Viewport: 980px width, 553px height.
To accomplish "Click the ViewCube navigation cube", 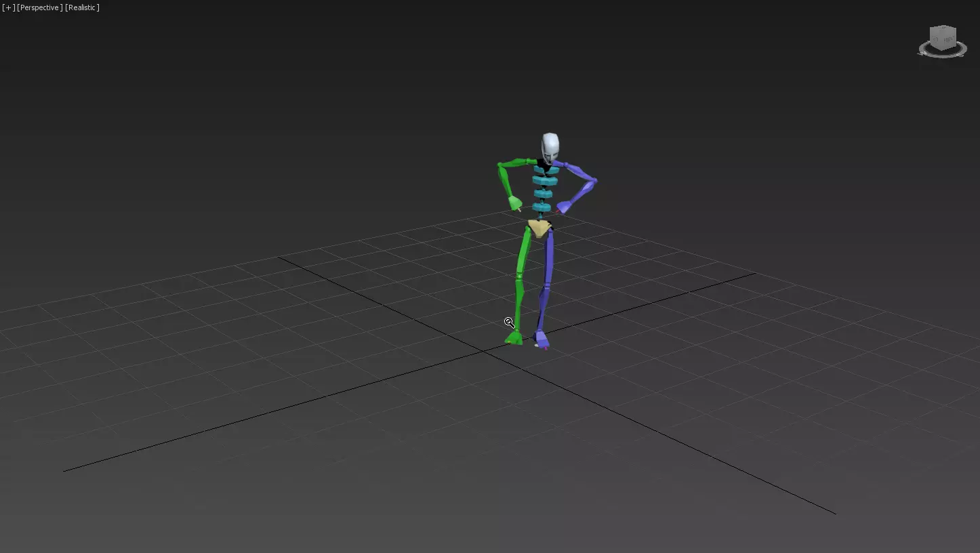I will click(943, 38).
